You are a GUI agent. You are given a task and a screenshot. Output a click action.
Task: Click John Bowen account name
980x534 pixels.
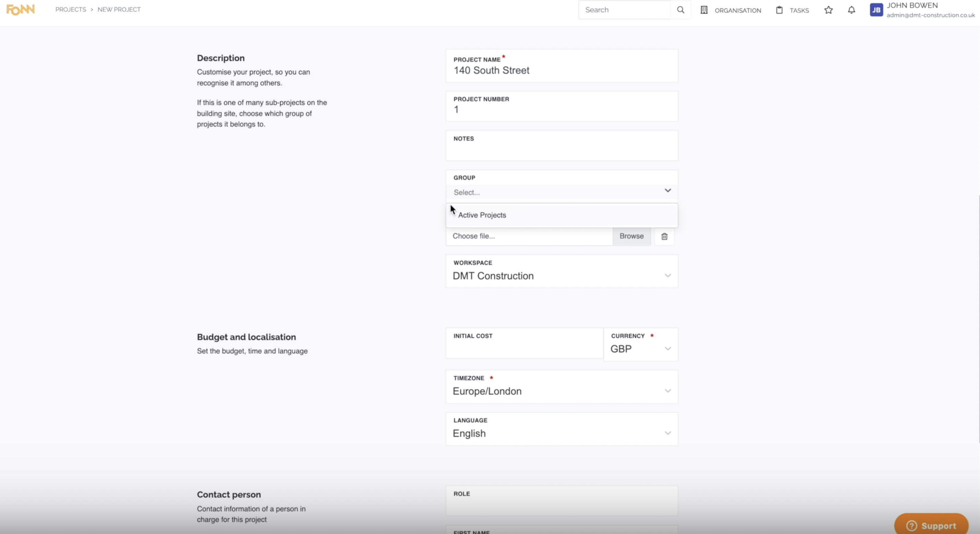pyautogui.click(x=912, y=5)
